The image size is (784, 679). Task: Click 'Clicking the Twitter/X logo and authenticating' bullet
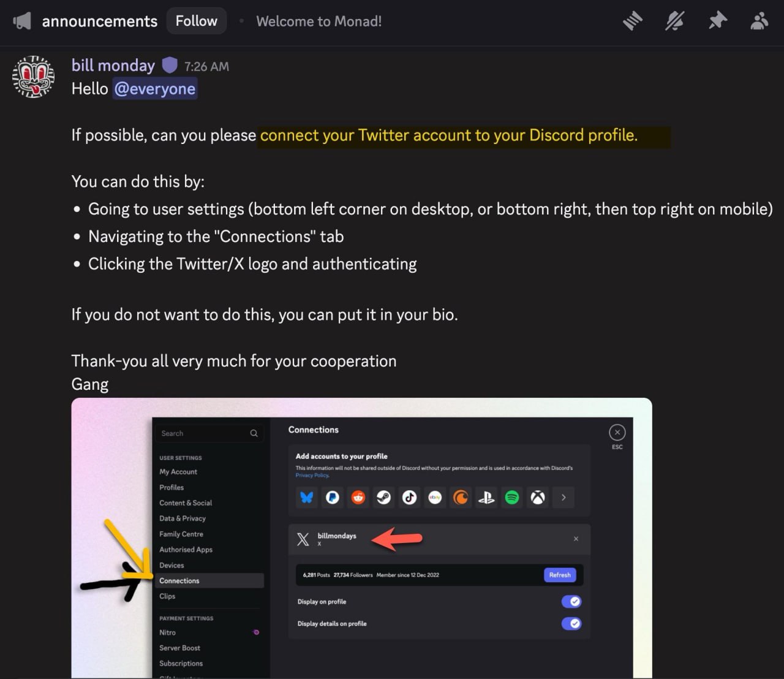coord(252,264)
